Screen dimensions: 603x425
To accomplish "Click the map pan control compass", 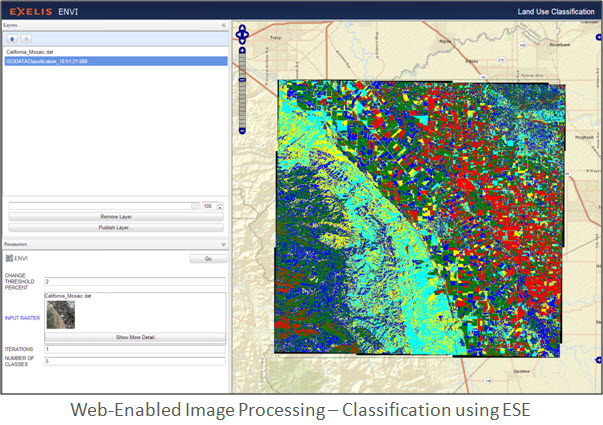I will 241,37.
